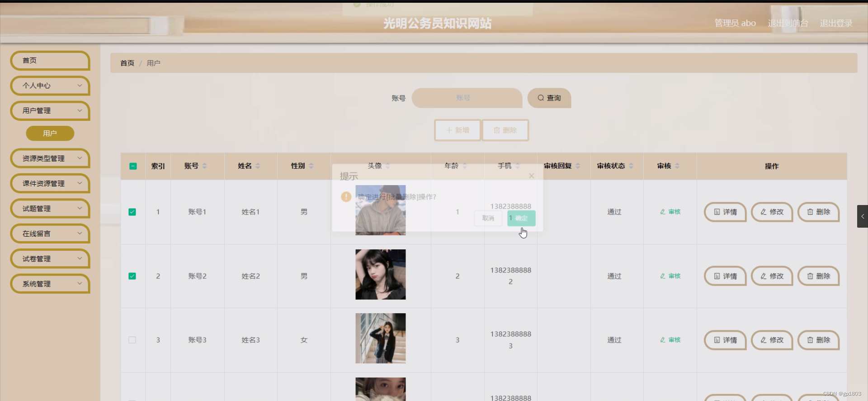Viewport: 868px width, 401px height.
Task: Uncheck the checkbox for row 账号2
Action: [132, 276]
